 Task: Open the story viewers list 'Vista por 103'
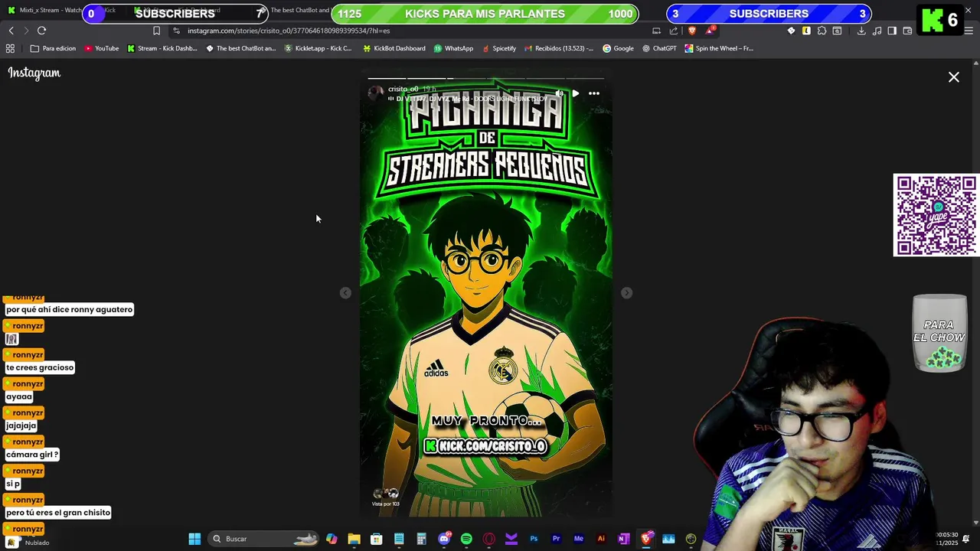[x=386, y=497]
